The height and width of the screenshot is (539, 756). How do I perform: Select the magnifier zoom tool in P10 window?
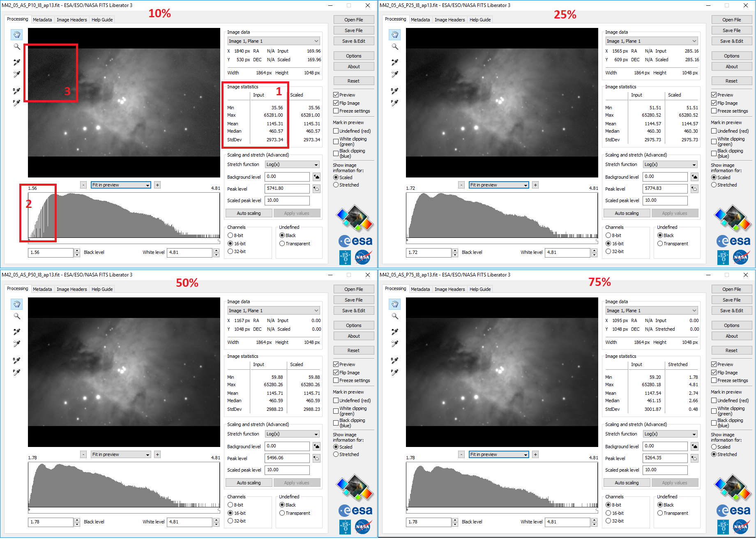coord(17,47)
